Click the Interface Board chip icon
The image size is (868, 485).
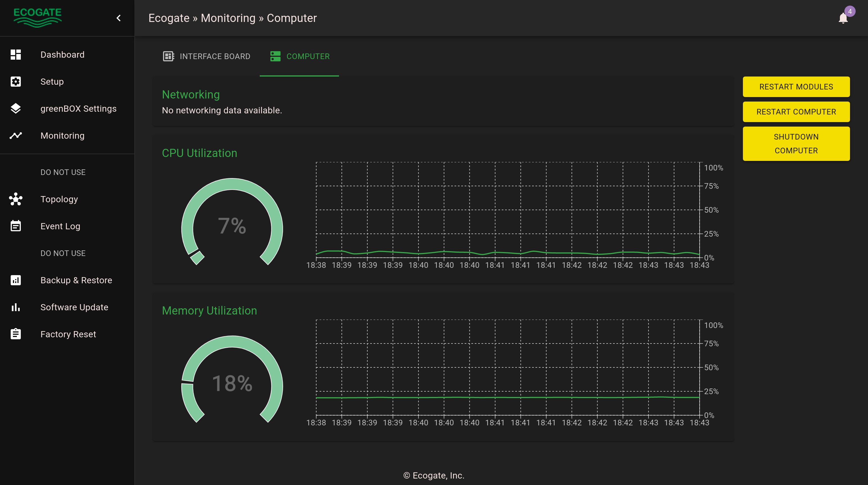pos(168,56)
